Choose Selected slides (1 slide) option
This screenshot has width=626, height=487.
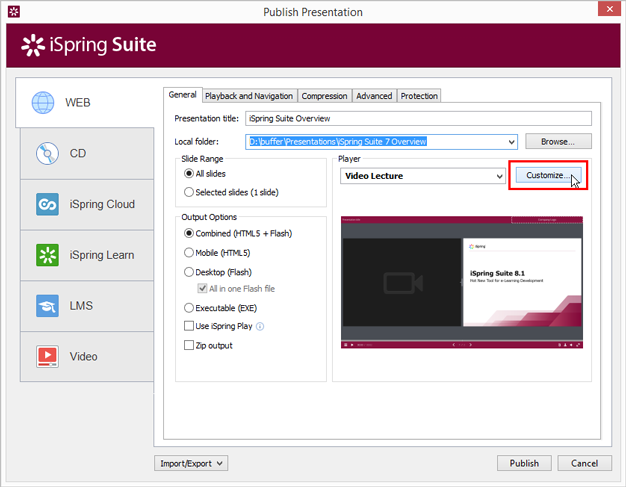point(189,192)
